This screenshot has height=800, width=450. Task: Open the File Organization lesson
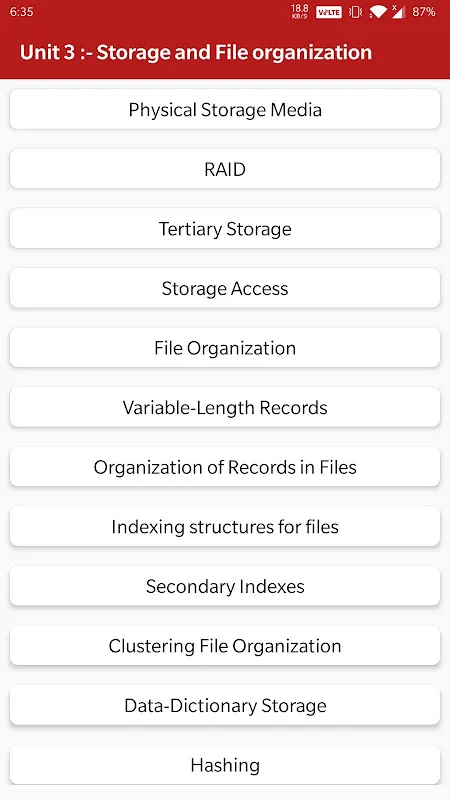coord(225,348)
